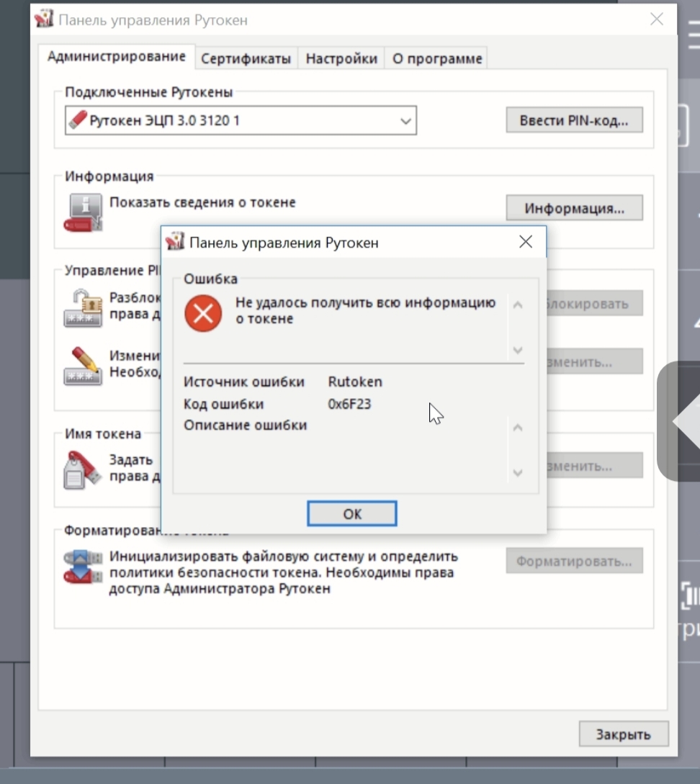Open the connected Rutokens dropdown
700x784 pixels.
pos(241,120)
